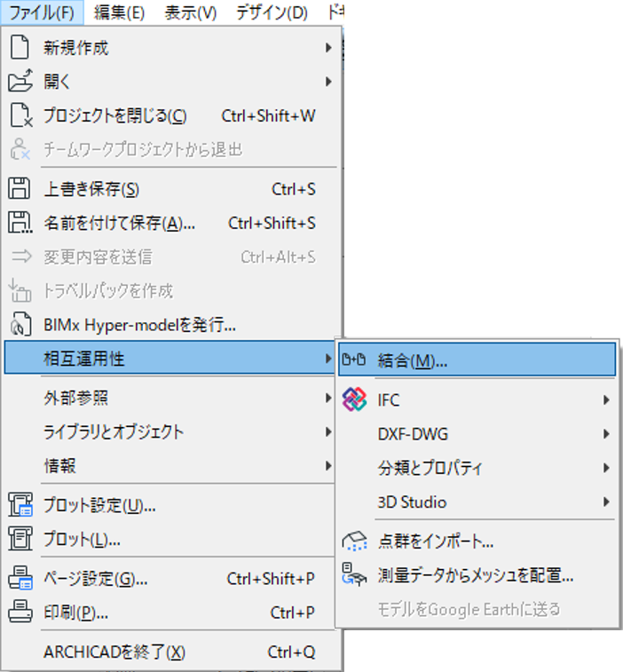
Task: Expand the ライブラリとオブジェクト submenu arrow
Action: point(328,431)
